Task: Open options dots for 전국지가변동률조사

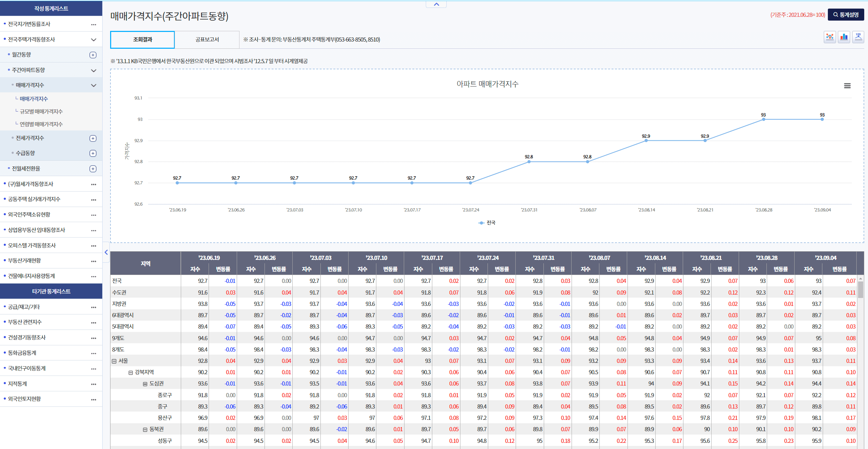Action: click(93, 24)
